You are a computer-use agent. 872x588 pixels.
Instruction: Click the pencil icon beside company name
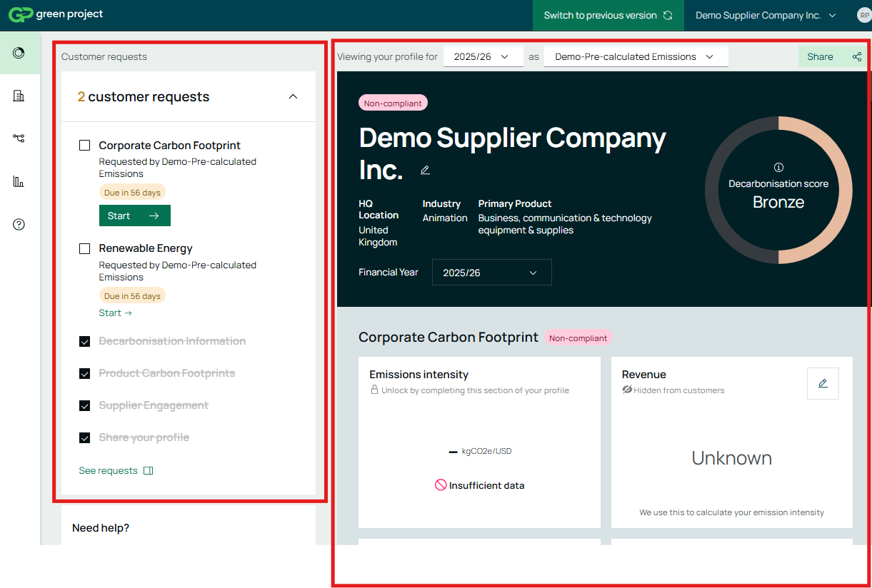point(425,170)
